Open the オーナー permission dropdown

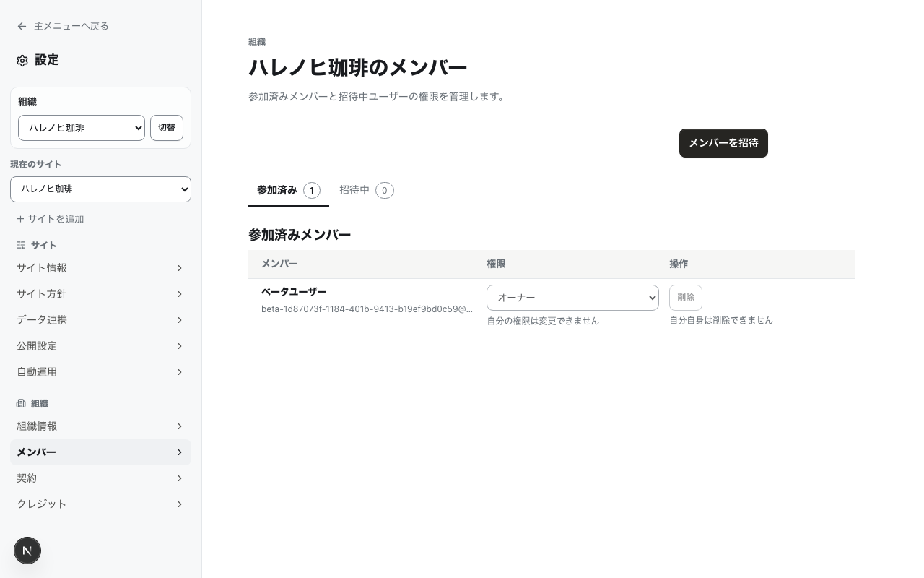[572, 298]
